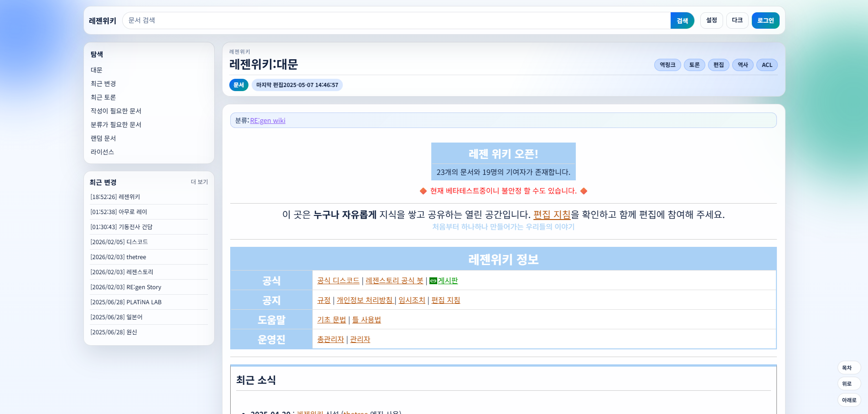The image size is (868, 414).
Task: Open 분류가 필요한 문서 sidebar link
Action: (x=116, y=125)
